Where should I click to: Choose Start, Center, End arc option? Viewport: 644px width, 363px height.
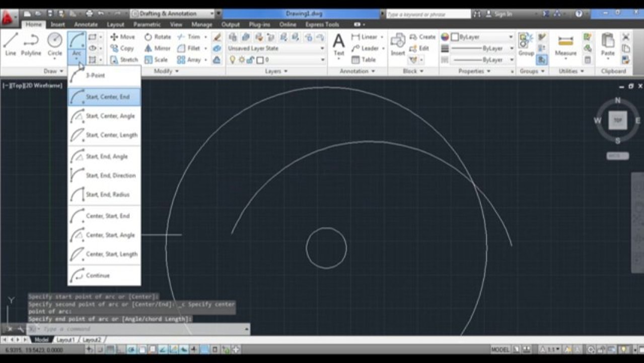pyautogui.click(x=104, y=97)
